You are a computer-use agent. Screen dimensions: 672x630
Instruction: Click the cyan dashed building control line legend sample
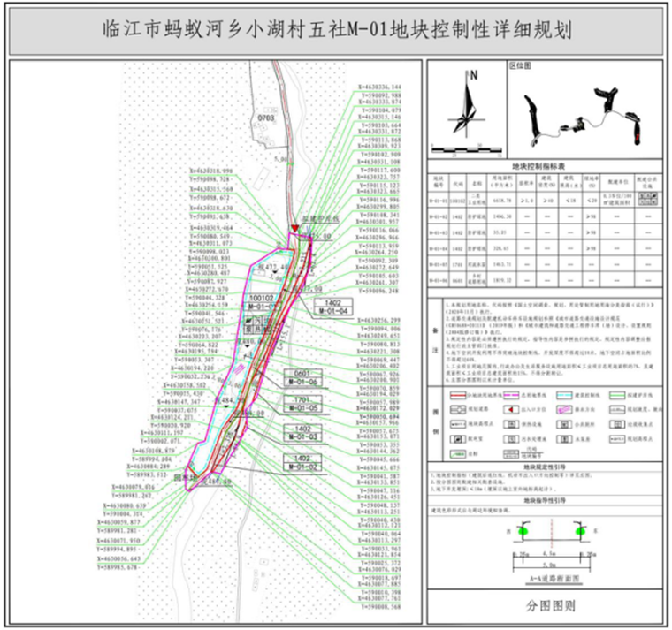[564, 396]
